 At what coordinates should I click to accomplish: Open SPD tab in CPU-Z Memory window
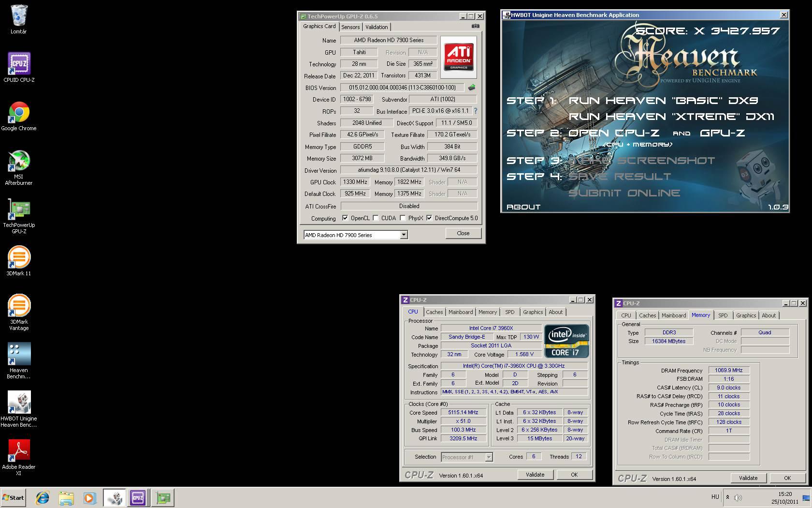point(723,315)
